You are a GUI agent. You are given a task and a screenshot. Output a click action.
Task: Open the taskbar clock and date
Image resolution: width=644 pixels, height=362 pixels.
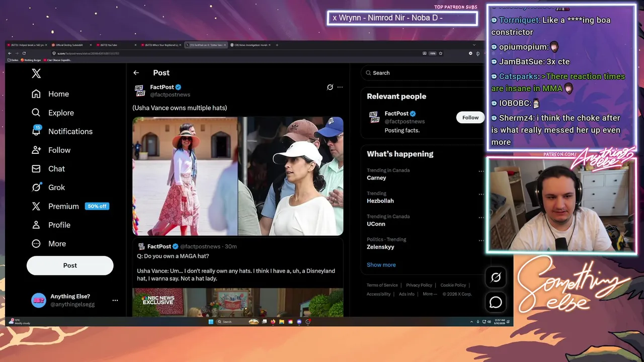500,322
